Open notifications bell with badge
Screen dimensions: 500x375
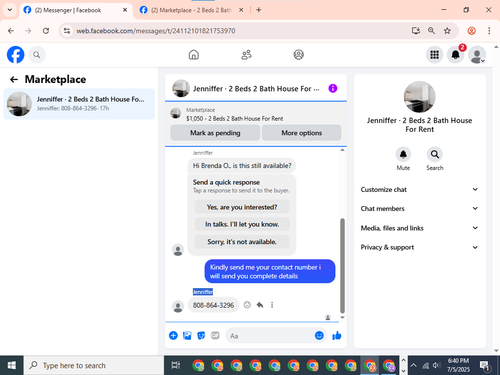pos(456,55)
